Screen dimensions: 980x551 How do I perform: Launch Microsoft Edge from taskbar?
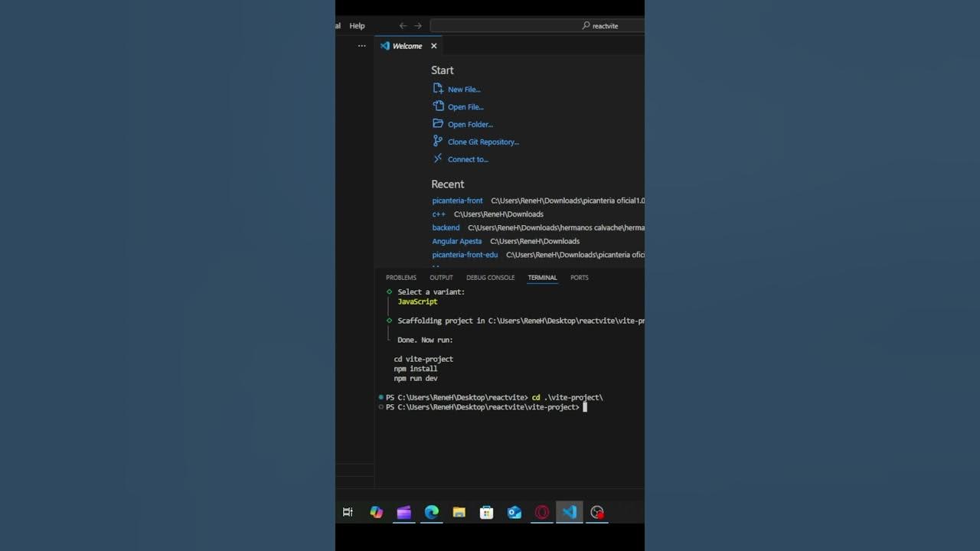(x=432, y=512)
